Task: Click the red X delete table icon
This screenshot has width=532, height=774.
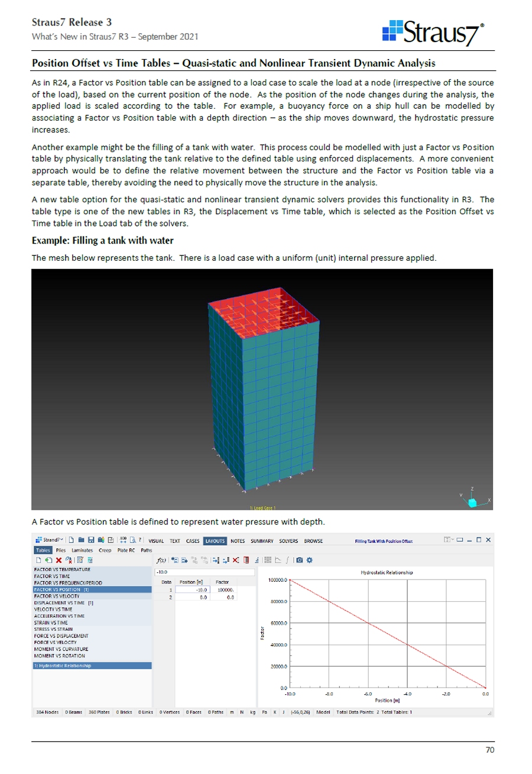Action: click(x=59, y=559)
